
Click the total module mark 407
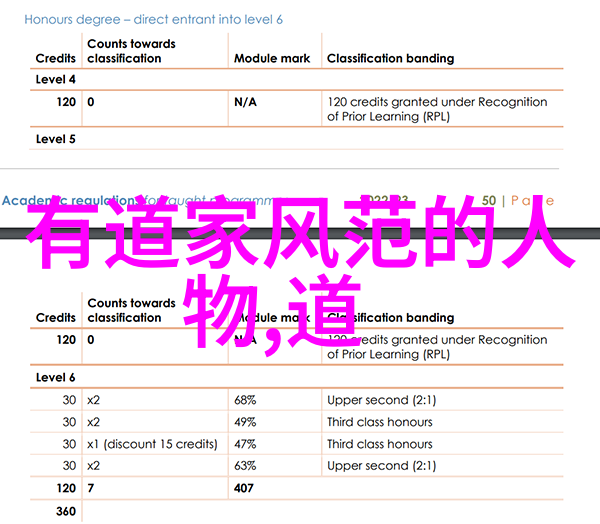(246, 488)
